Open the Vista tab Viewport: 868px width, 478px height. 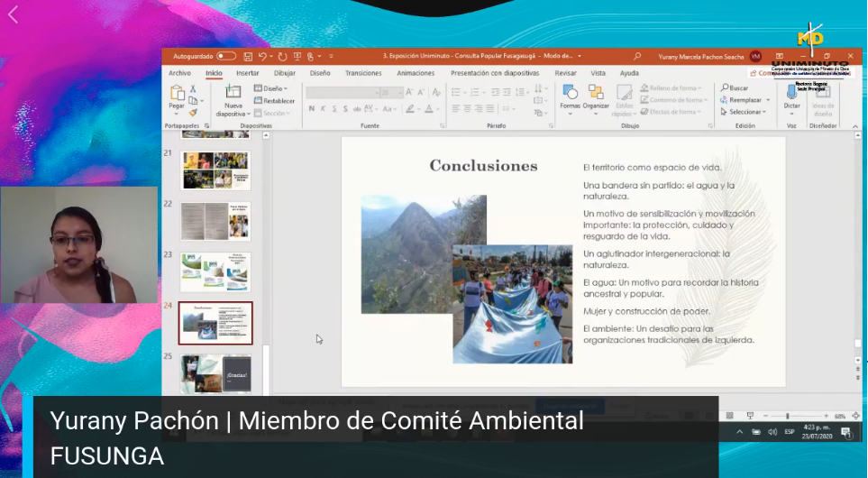point(598,73)
